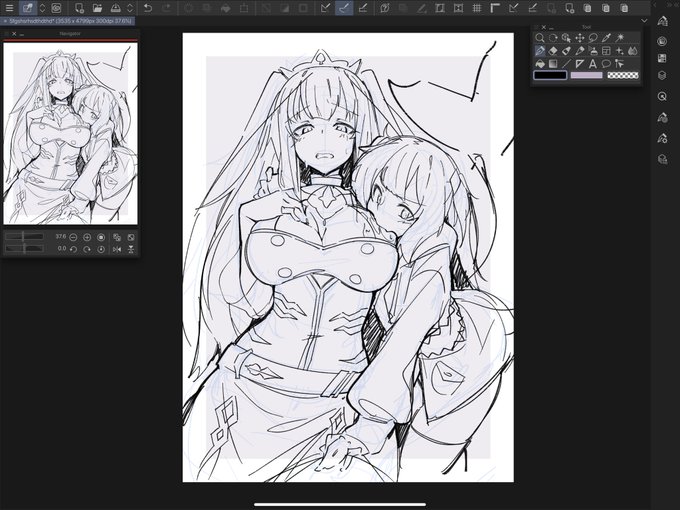Select the Blend tool
This screenshot has height=510, width=680.
(x=633, y=51)
